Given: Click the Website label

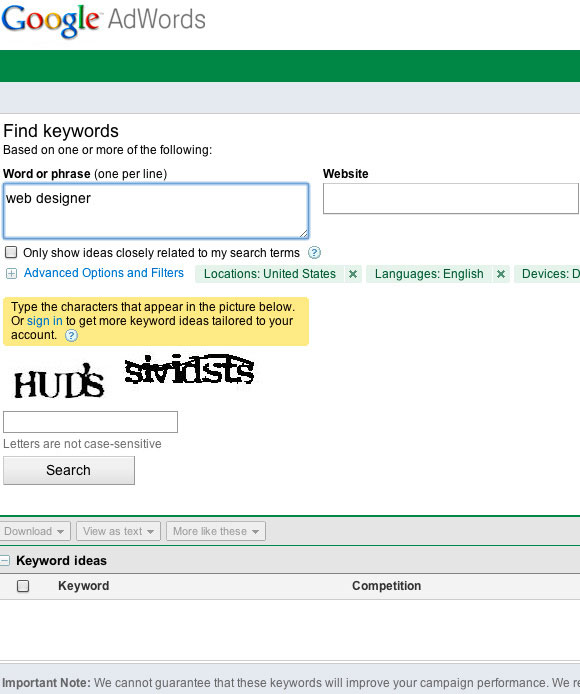Looking at the screenshot, I should 346,174.
